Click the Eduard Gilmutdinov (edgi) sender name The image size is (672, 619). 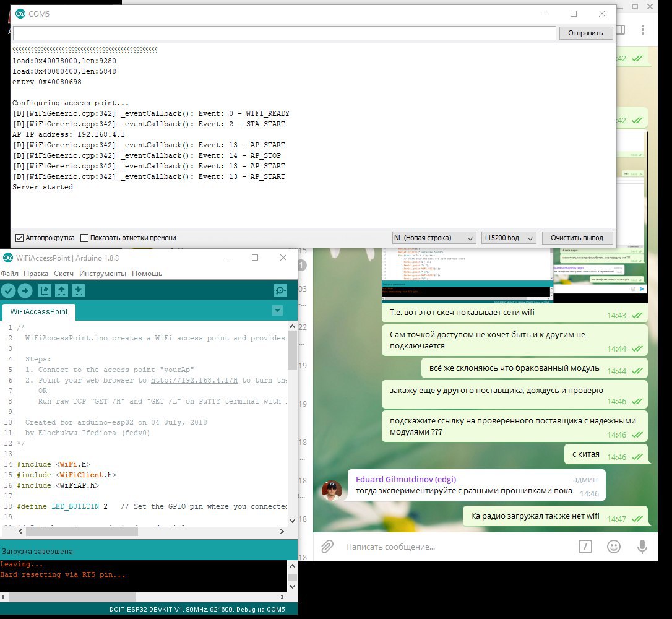coord(406,479)
